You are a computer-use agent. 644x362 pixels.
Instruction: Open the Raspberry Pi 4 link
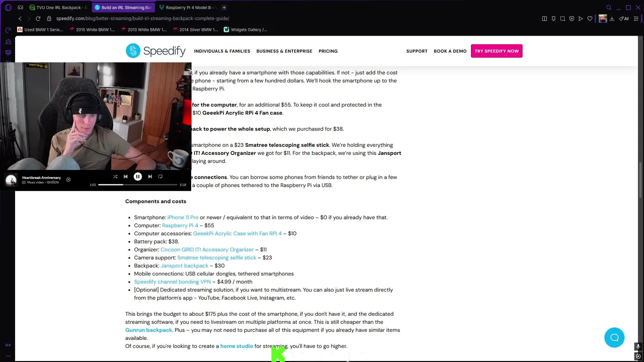click(180, 225)
